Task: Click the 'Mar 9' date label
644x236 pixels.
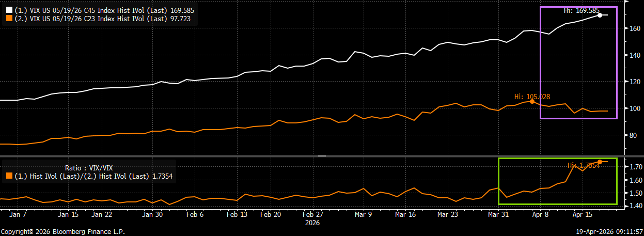Action: 364,214
